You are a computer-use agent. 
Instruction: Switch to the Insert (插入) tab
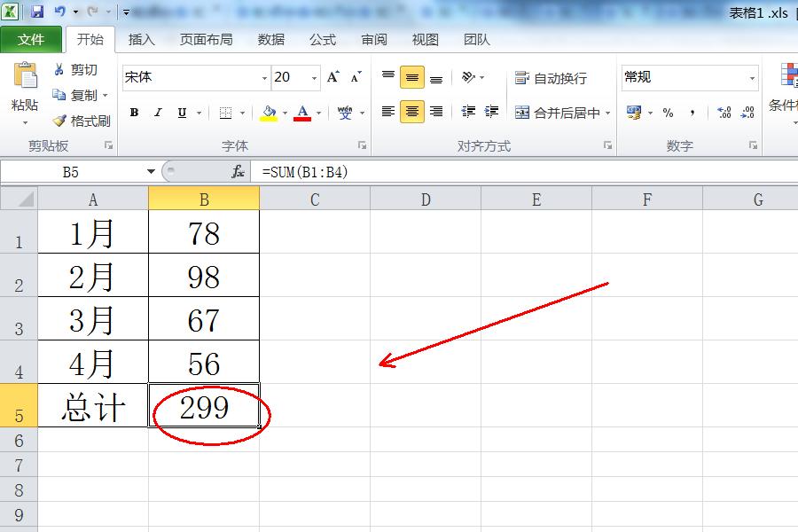(x=141, y=39)
